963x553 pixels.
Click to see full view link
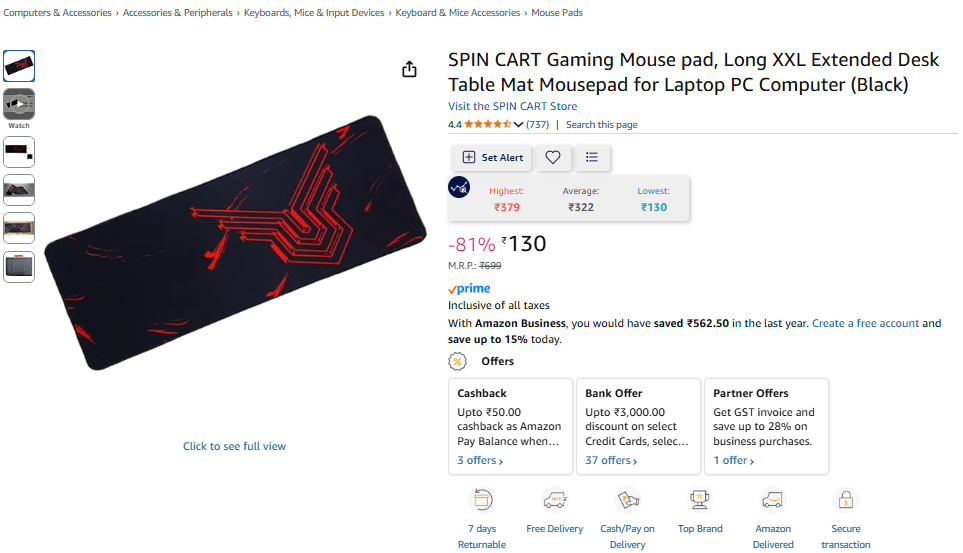tap(234, 446)
